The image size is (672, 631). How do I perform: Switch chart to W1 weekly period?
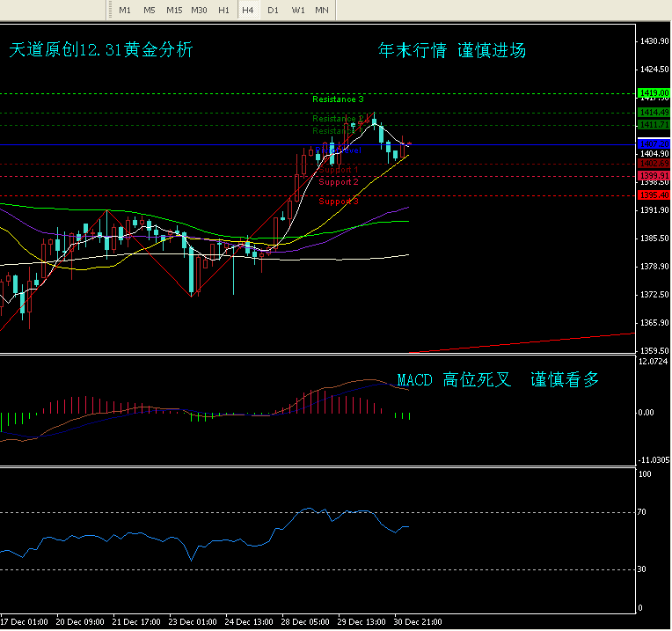pyautogui.click(x=298, y=10)
